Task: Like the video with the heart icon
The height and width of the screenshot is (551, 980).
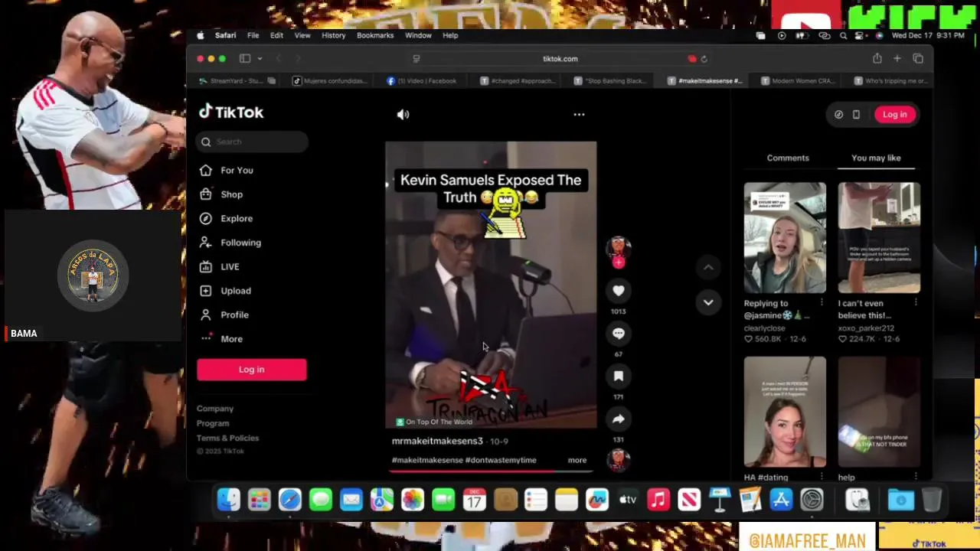Action: coord(619,291)
